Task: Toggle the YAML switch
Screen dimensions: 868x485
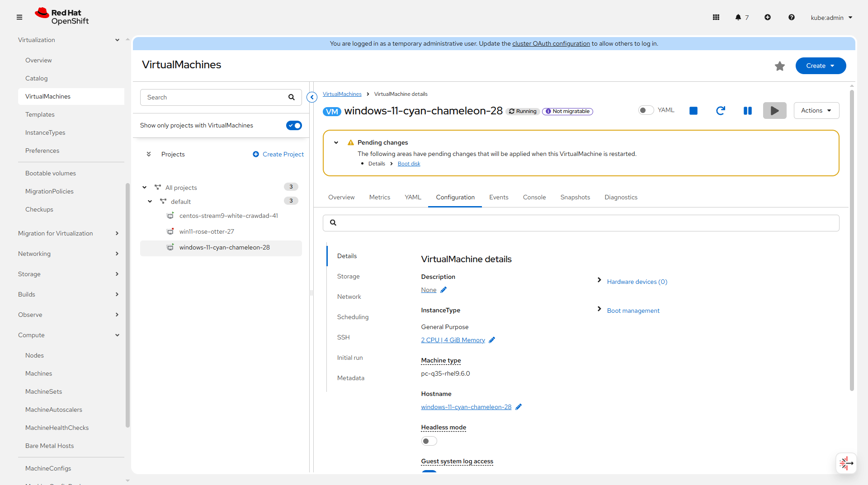Action: tap(646, 110)
